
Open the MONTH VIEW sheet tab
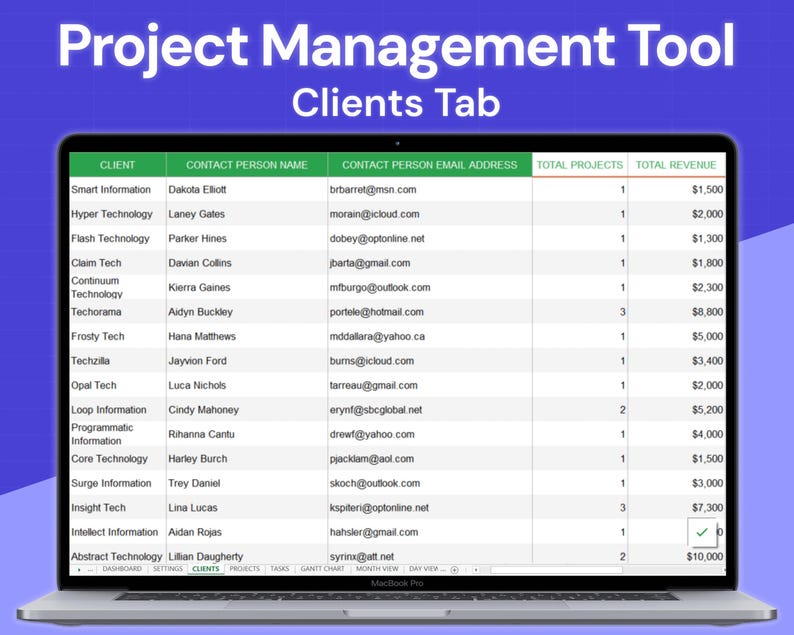click(x=377, y=569)
